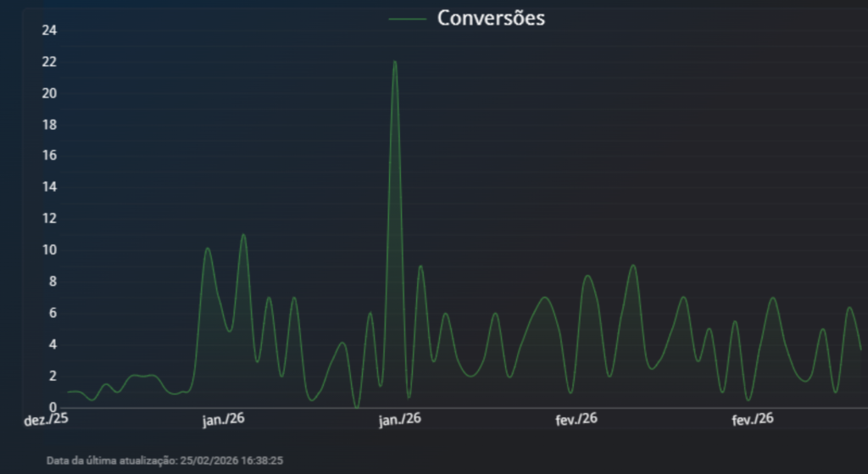Click the Conversões legend label
868x474 pixels.
pyautogui.click(x=491, y=18)
